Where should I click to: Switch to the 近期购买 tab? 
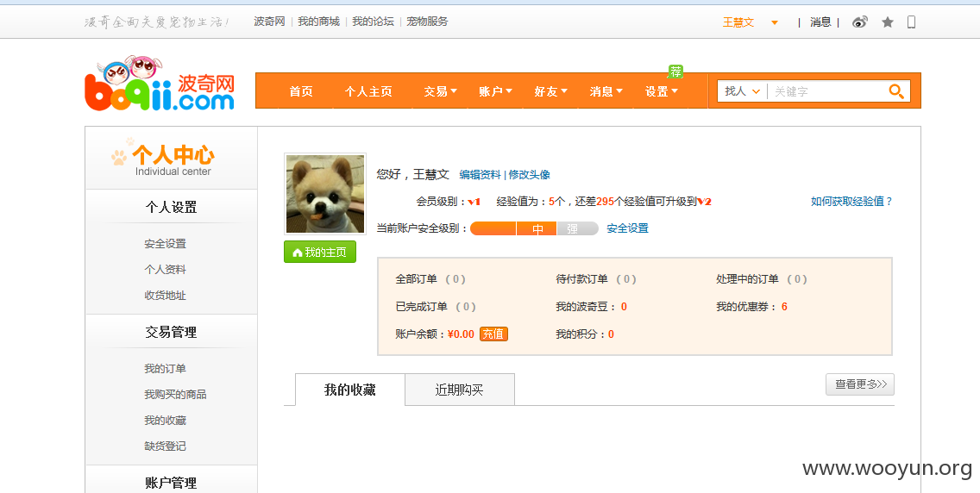pyautogui.click(x=459, y=390)
